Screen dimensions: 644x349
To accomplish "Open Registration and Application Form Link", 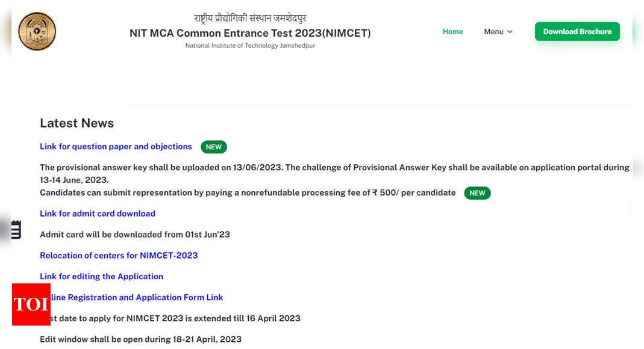I will (136, 297).
